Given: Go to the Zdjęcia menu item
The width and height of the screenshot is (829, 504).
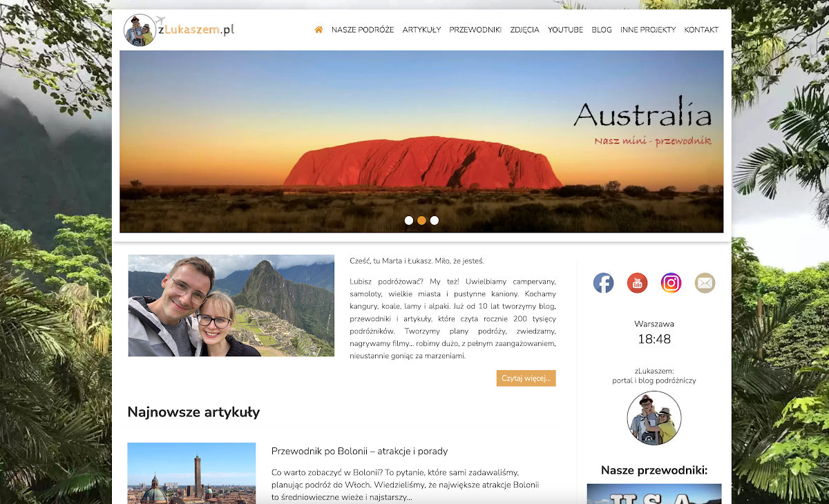Looking at the screenshot, I should pyautogui.click(x=524, y=30).
